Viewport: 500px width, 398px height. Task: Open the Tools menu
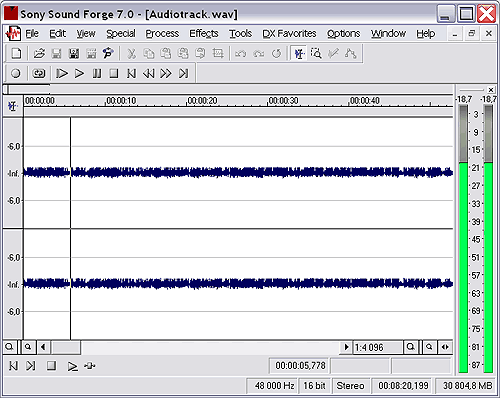[240, 34]
